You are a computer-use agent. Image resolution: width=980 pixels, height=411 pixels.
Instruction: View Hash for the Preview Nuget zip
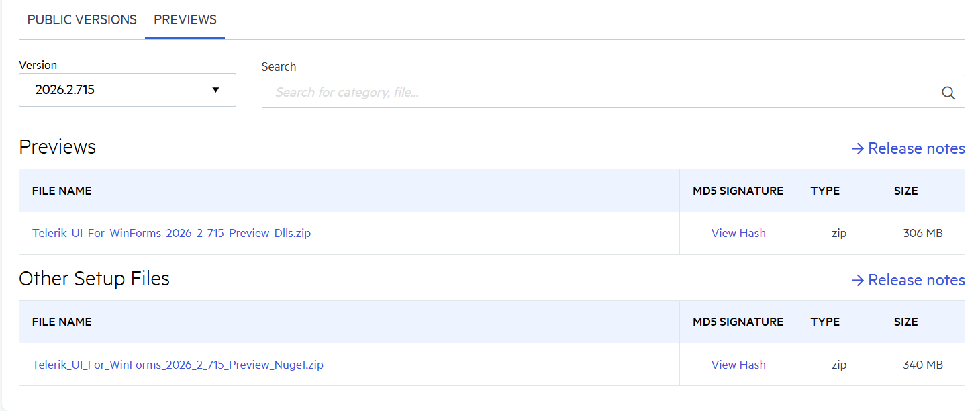[x=738, y=365]
